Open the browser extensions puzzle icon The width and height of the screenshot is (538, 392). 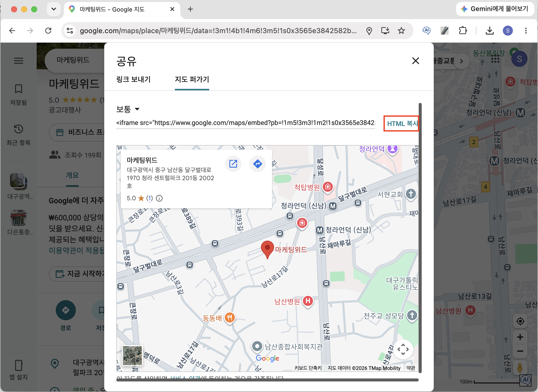pos(463,31)
